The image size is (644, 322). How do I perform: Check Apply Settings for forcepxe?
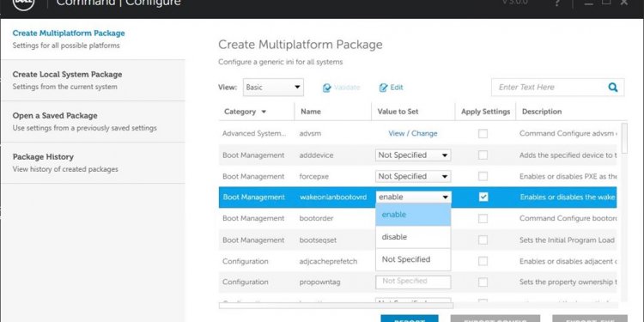483,176
